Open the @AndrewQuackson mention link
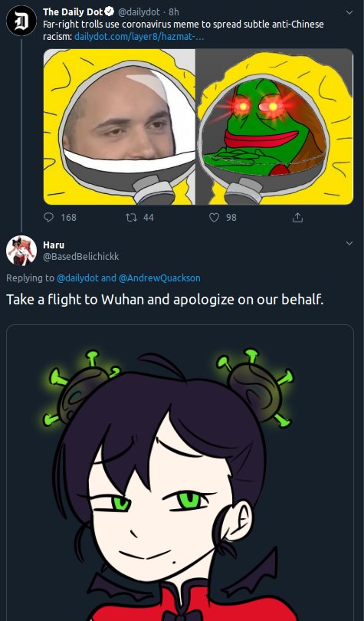The width and height of the screenshot is (364, 621). (159, 278)
